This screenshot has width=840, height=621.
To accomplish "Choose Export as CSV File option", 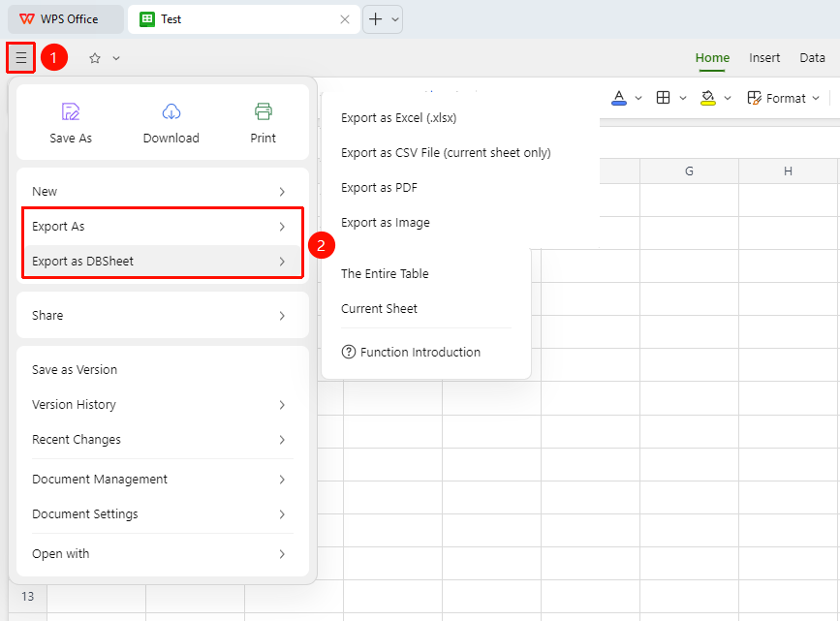I will click(446, 153).
